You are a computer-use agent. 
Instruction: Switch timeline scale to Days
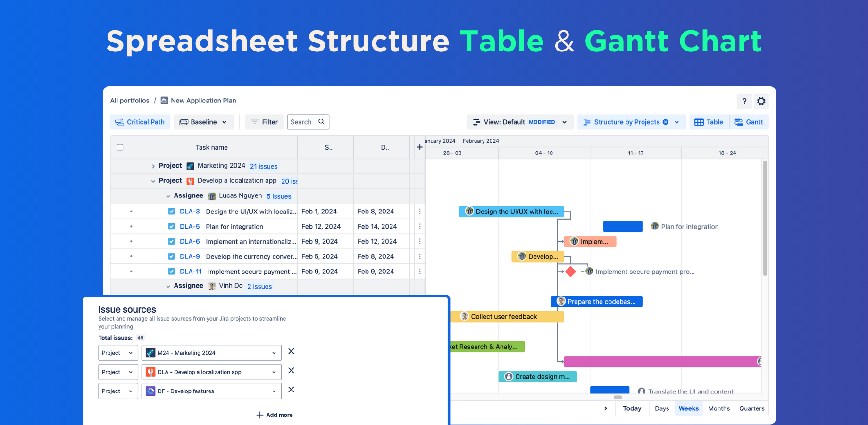662,408
